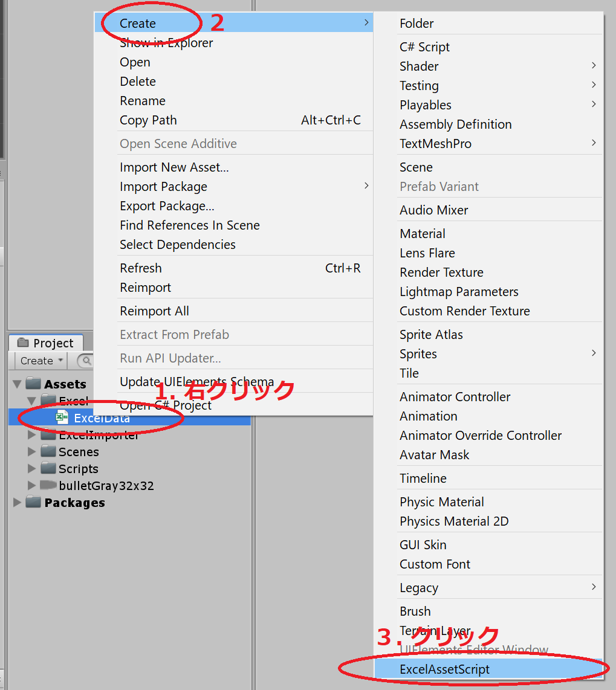Click the Project tab folder icon
The height and width of the screenshot is (690, 616).
(23, 343)
